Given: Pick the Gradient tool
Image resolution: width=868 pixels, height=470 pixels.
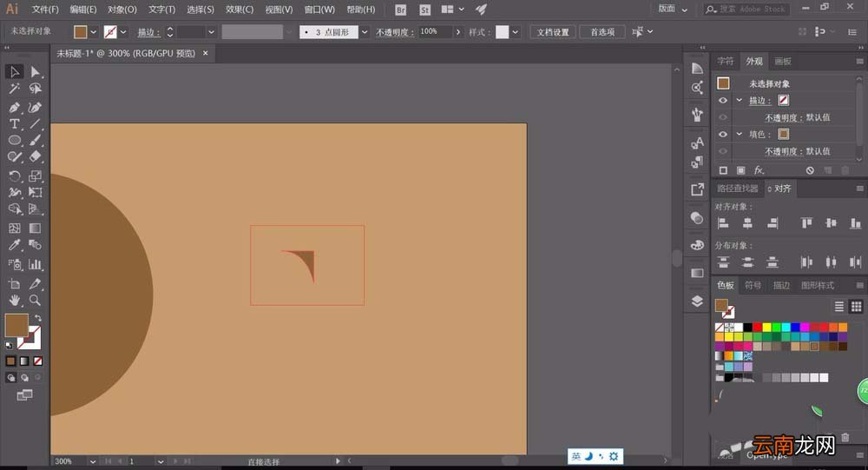Looking at the screenshot, I should pyautogui.click(x=35, y=228).
